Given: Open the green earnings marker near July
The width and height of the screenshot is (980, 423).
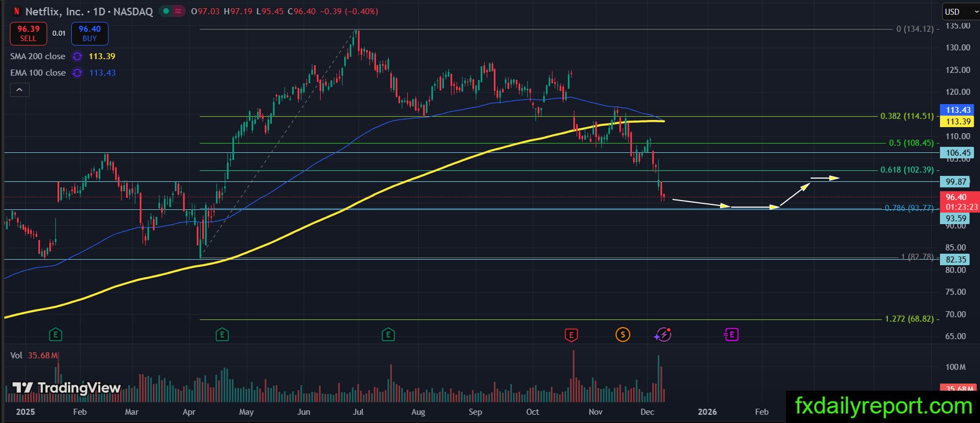Looking at the screenshot, I should pos(388,334).
